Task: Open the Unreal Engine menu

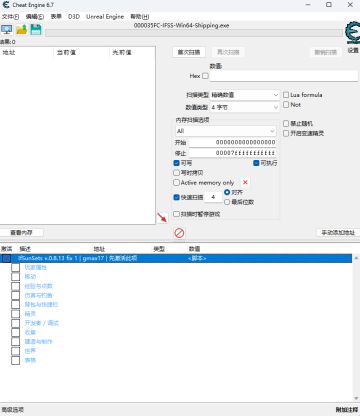Action: 105,16
